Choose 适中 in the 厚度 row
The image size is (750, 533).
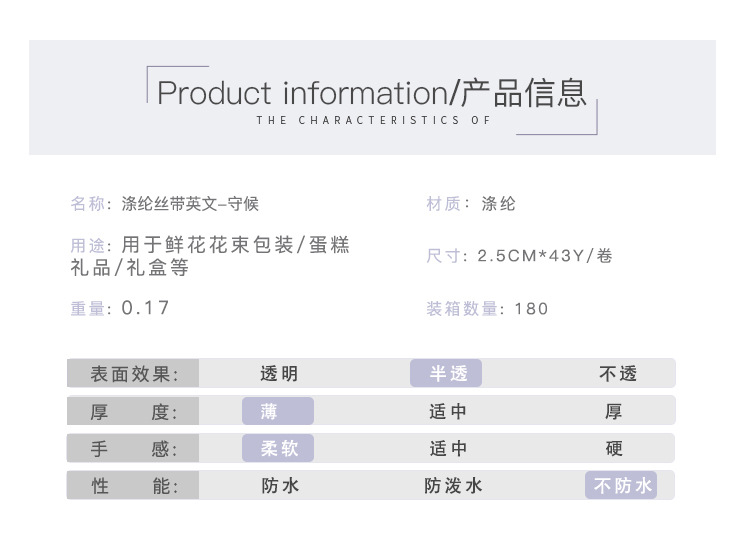pyautogui.click(x=446, y=411)
